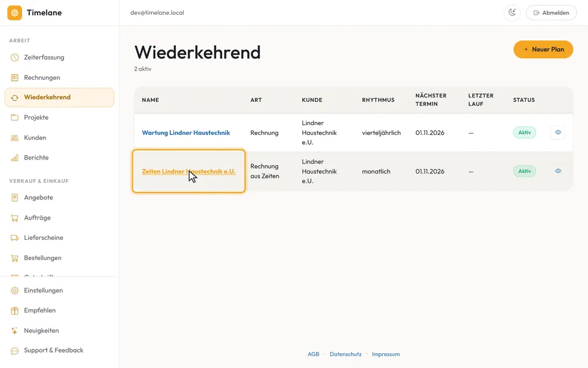
Task: Click the monatlich rhythm cell
Action: click(376, 172)
